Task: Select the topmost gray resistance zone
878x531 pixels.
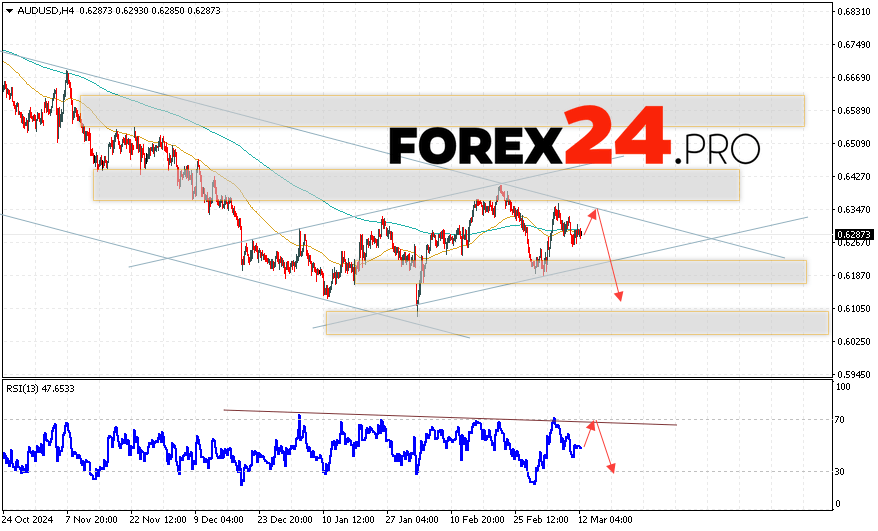Action: tap(440, 111)
